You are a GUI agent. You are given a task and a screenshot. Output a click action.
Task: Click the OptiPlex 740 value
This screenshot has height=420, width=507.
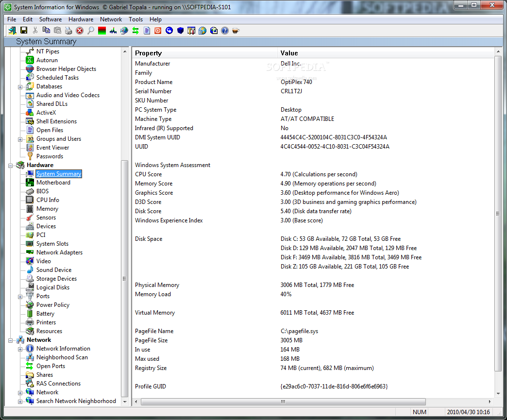[x=296, y=82]
